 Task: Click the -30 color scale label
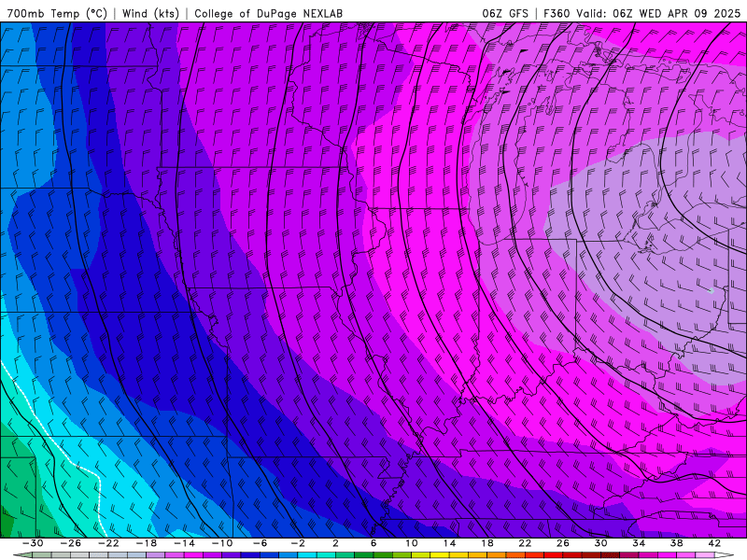[x=33, y=543]
